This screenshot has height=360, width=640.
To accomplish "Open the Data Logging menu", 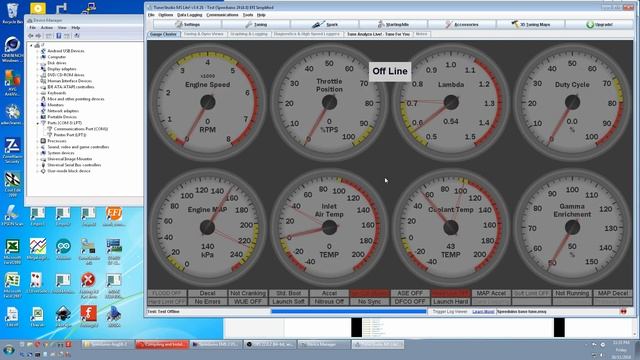I will pos(190,15).
